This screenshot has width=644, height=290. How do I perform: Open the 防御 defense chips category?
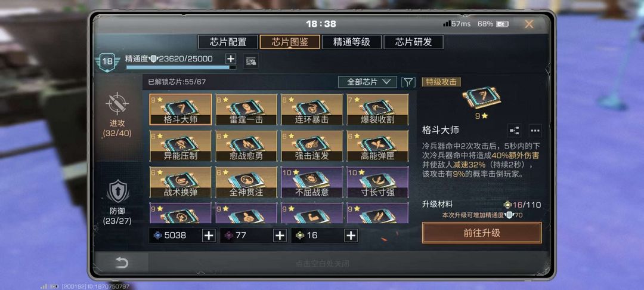(x=117, y=202)
